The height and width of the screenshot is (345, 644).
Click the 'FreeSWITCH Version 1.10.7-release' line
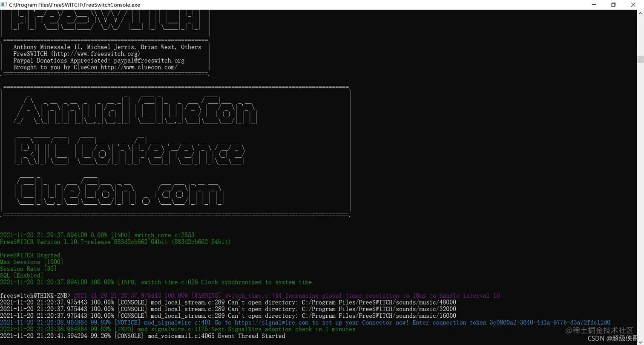pyautogui.click(x=115, y=242)
